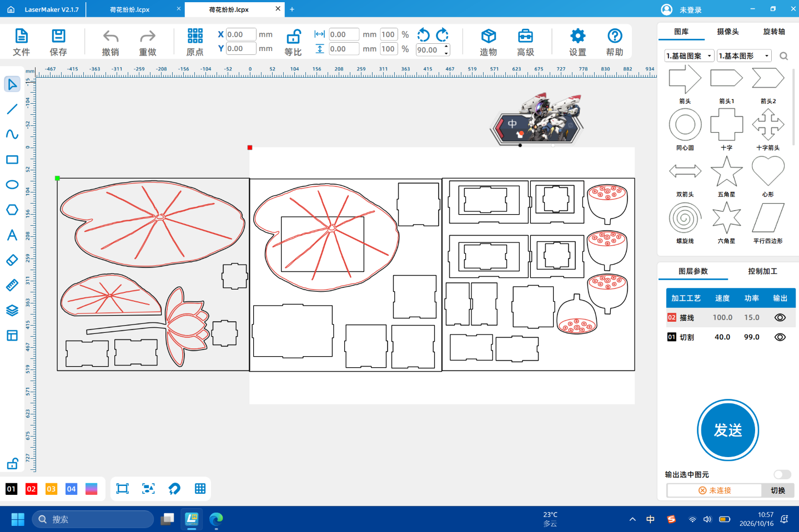Select the ellipse drawing tool
Image resolution: width=799 pixels, height=532 pixels.
(x=12, y=185)
